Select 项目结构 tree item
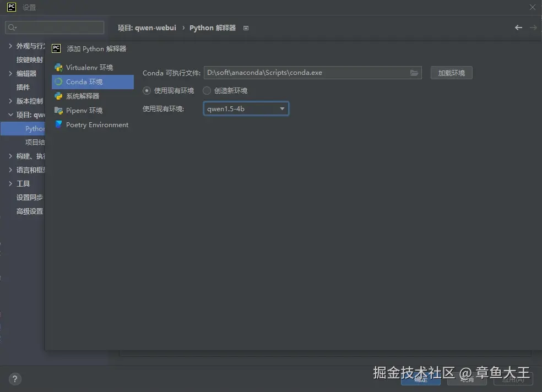Image resolution: width=542 pixels, height=392 pixels. (35, 142)
